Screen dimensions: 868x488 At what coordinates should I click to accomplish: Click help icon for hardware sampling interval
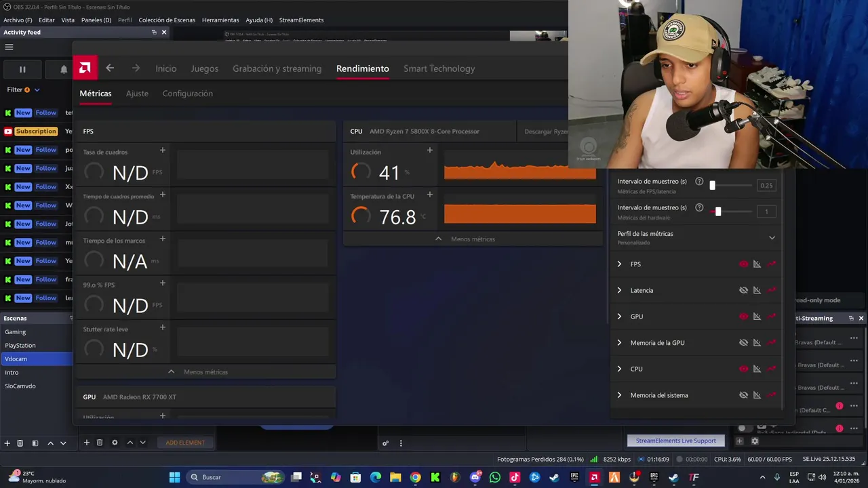(x=699, y=207)
